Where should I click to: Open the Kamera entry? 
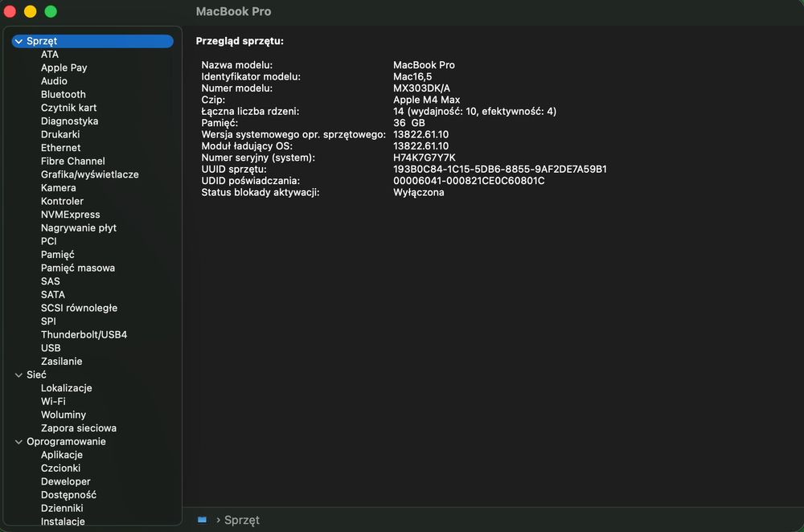click(59, 187)
